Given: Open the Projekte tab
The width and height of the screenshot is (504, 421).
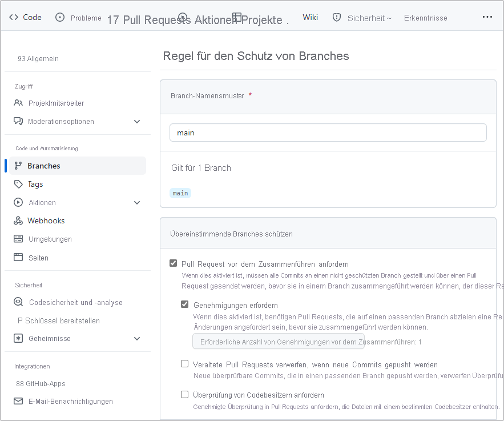Looking at the screenshot, I should click(261, 19).
